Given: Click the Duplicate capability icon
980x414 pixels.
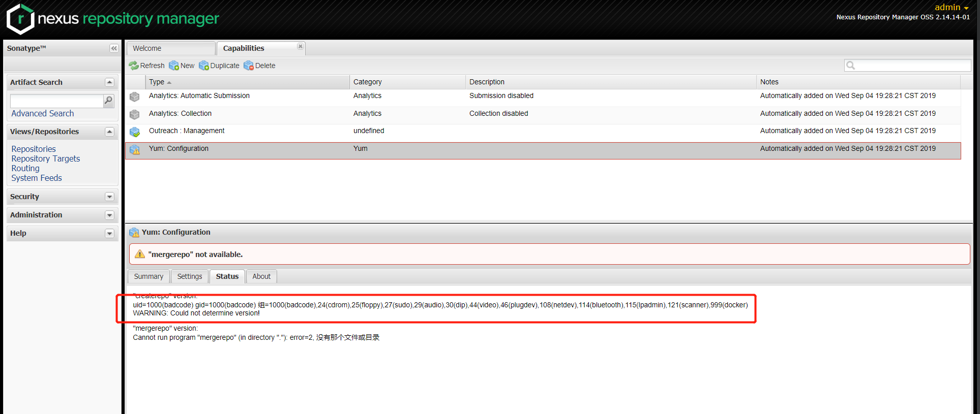Looking at the screenshot, I should point(204,66).
